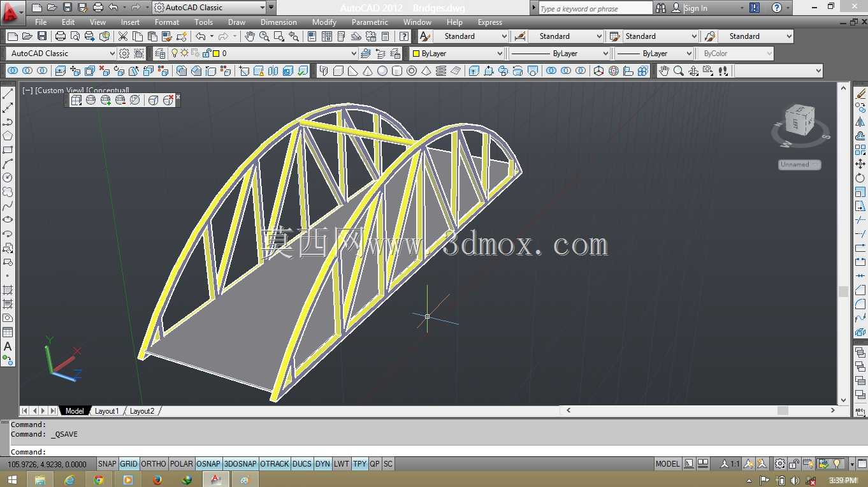Select the Cut scissors icon
The height and width of the screenshot is (487, 868).
123,36
